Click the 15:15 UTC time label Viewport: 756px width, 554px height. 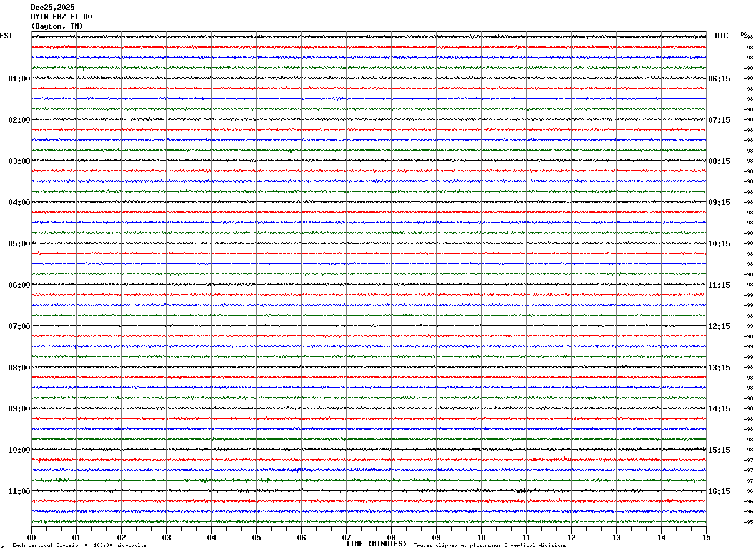(x=719, y=450)
